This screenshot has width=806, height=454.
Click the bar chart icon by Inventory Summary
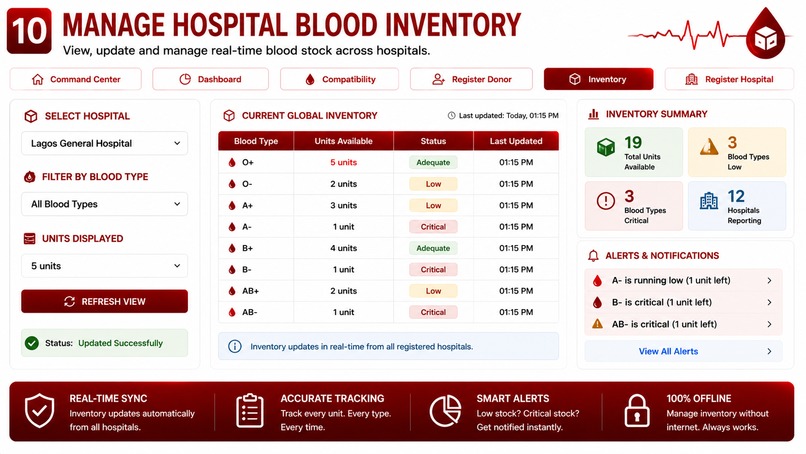(x=593, y=114)
